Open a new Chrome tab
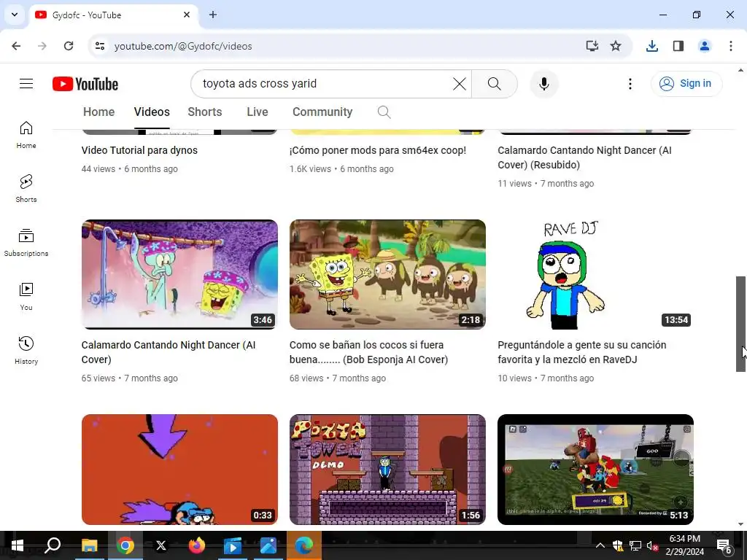Viewport: 747px width, 560px height. [213, 15]
